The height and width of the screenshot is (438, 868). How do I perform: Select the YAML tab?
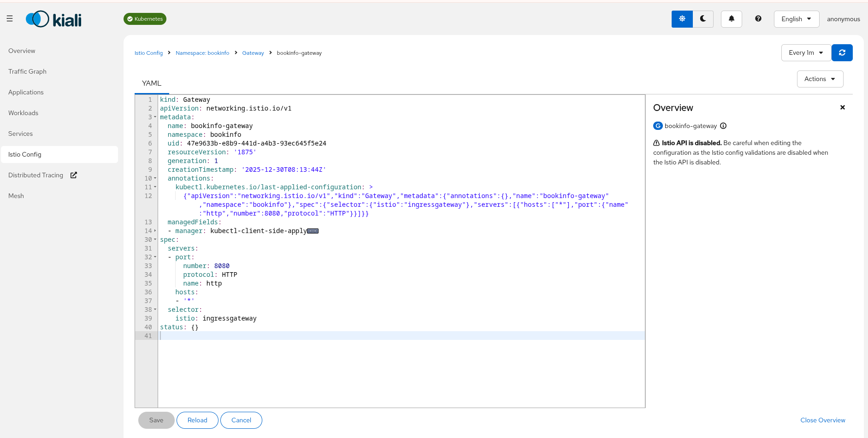tap(152, 83)
